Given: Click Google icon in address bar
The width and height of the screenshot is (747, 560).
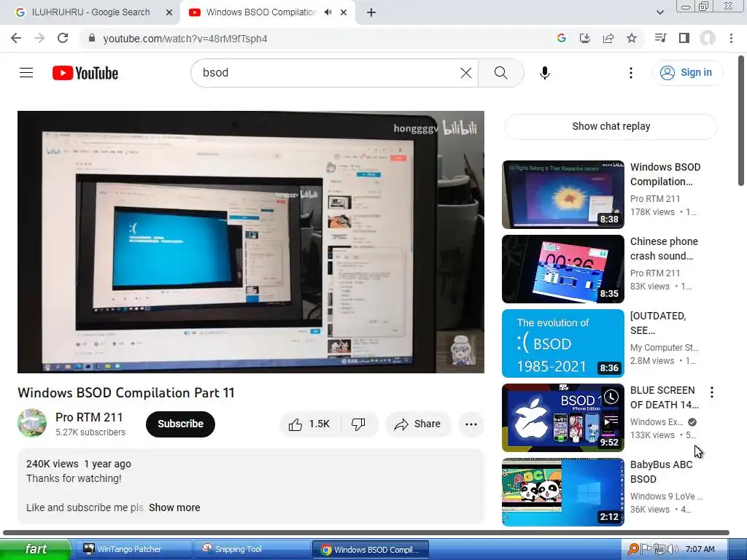Looking at the screenshot, I should click(x=561, y=38).
